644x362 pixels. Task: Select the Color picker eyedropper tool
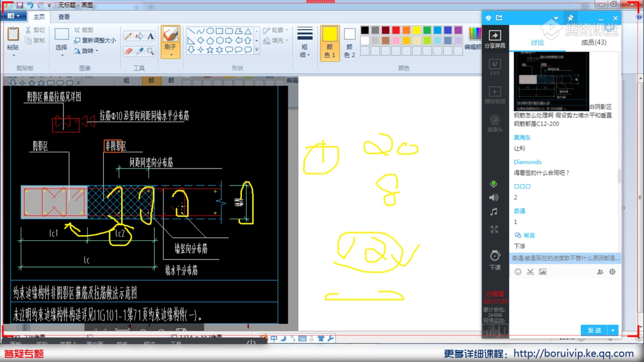[x=139, y=51]
